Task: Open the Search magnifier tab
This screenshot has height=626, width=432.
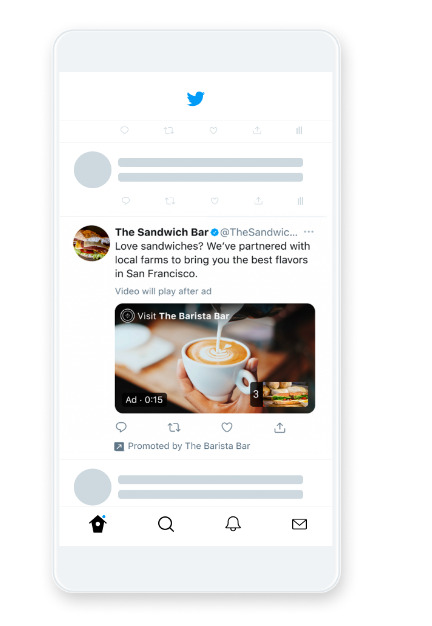Action: click(166, 524)
